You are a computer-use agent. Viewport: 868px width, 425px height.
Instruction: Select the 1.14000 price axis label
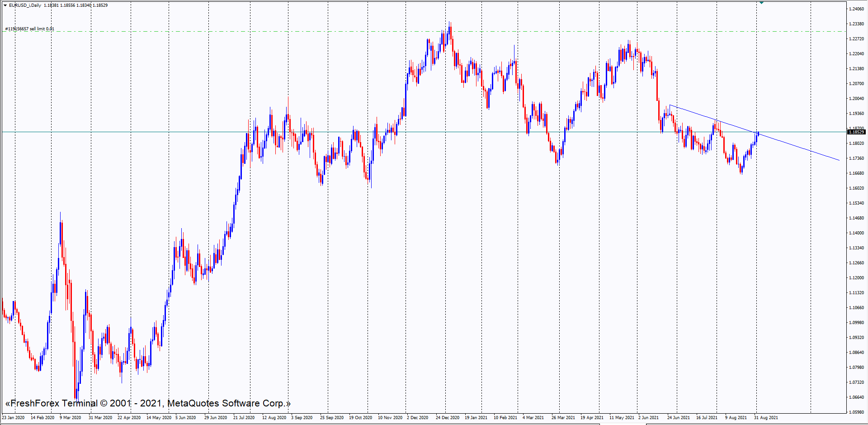[856, 233]
